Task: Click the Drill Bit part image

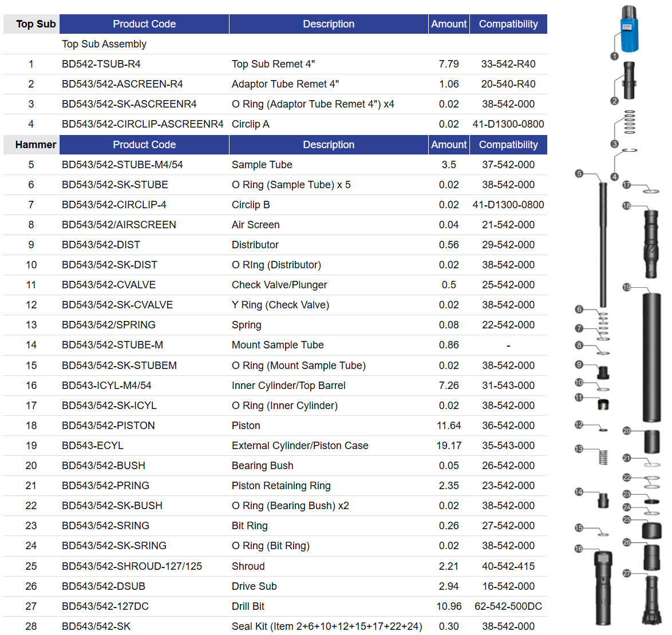Action: 651,600
